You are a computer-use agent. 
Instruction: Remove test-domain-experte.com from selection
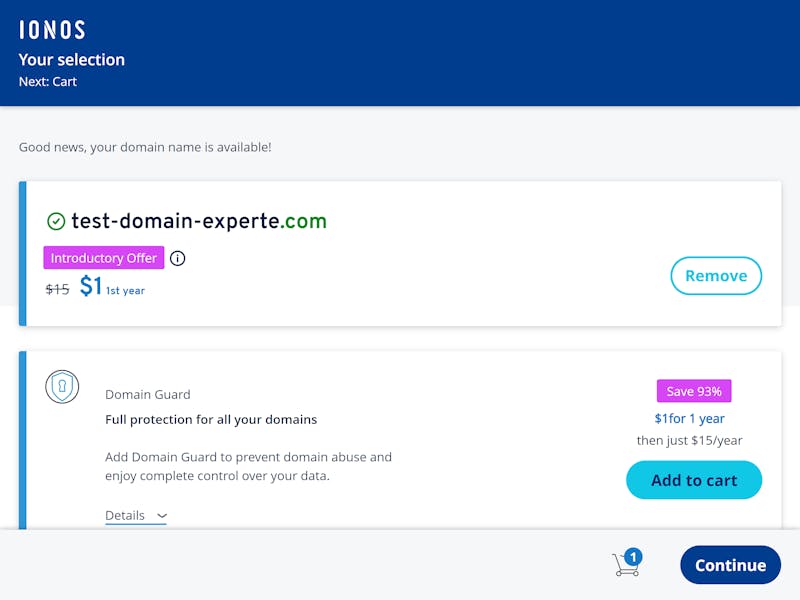(716, 276)
